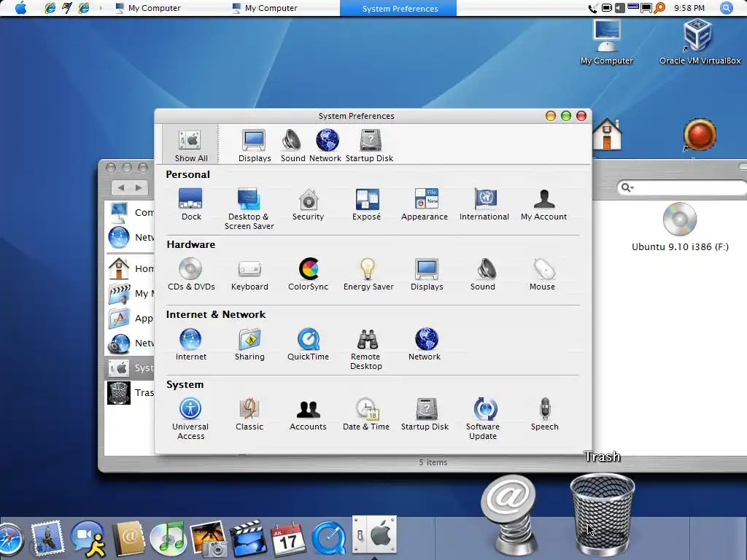Open CDs & DVDs preferences
The image size is (747, 560).
(191, 274)
